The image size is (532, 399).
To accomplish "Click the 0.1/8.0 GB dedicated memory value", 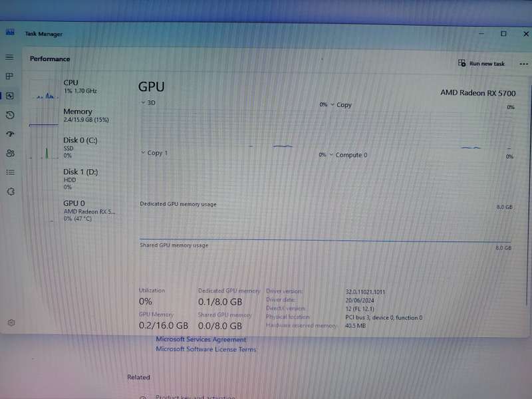I will pyautogui.click(x=220, y=302).
